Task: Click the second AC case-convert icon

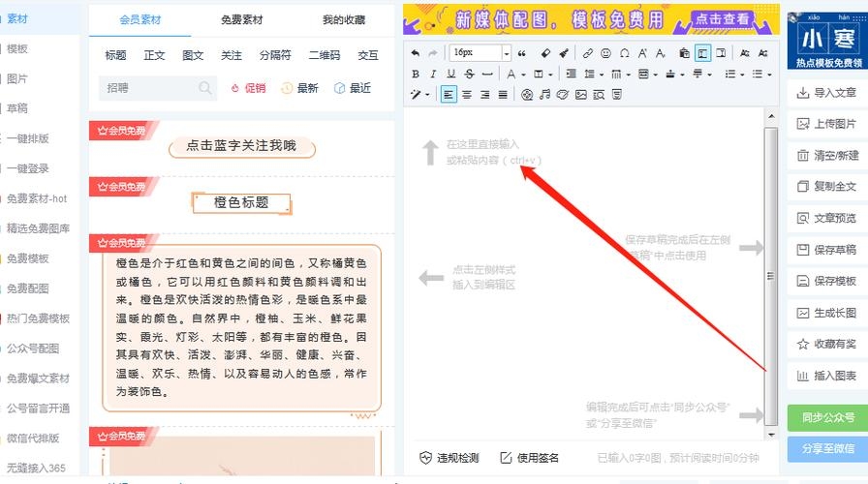Action: pyautogui.click(x=762, y=53)
